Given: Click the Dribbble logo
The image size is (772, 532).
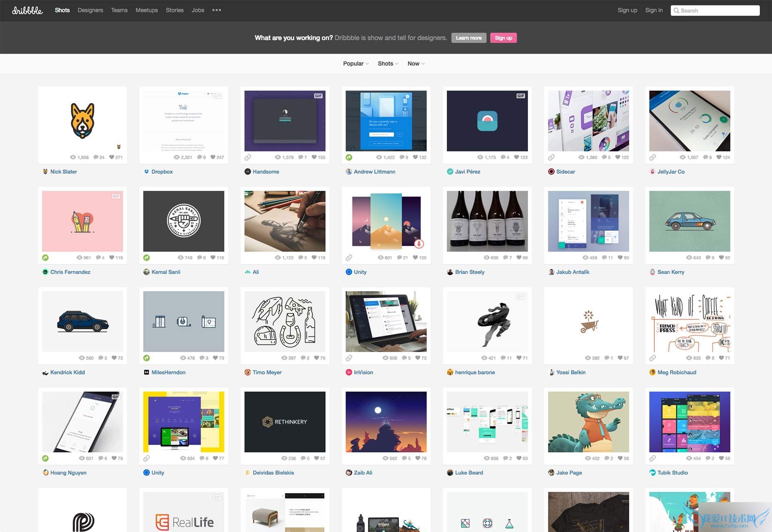Looking at the screenshot, I should click(x=27, y=10).
